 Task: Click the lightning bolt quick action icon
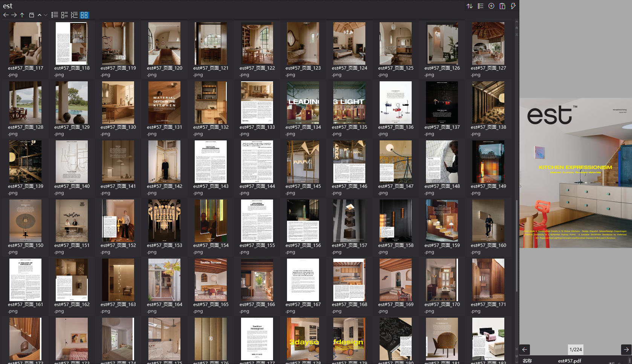[x=513, y=6]
